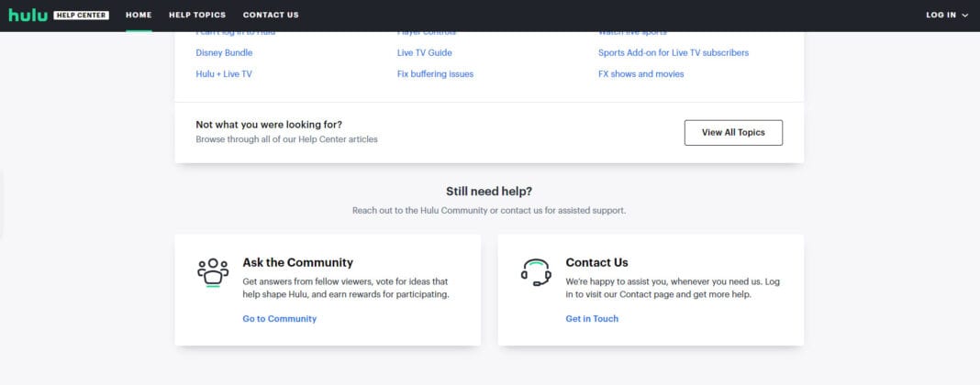This screenshot has width=980, height=385.
Task: Select Contact Us in the top navigation bar
Action: point(271,16)
